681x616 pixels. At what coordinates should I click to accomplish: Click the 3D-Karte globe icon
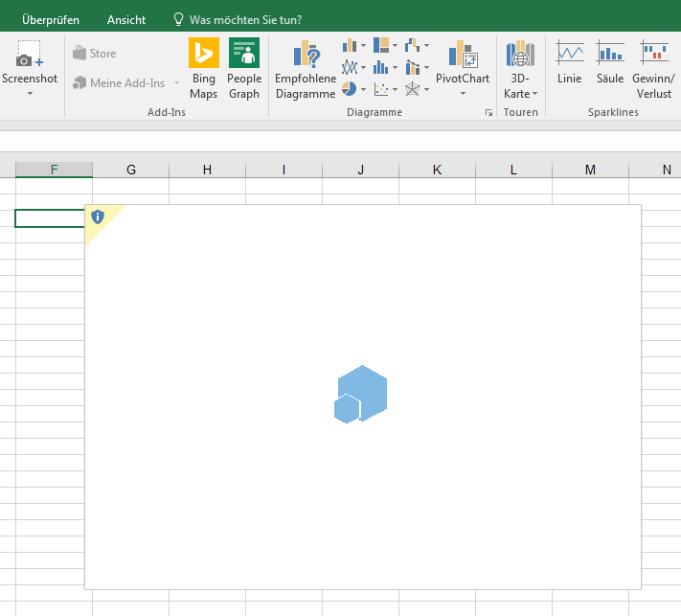tap(521, 55)
